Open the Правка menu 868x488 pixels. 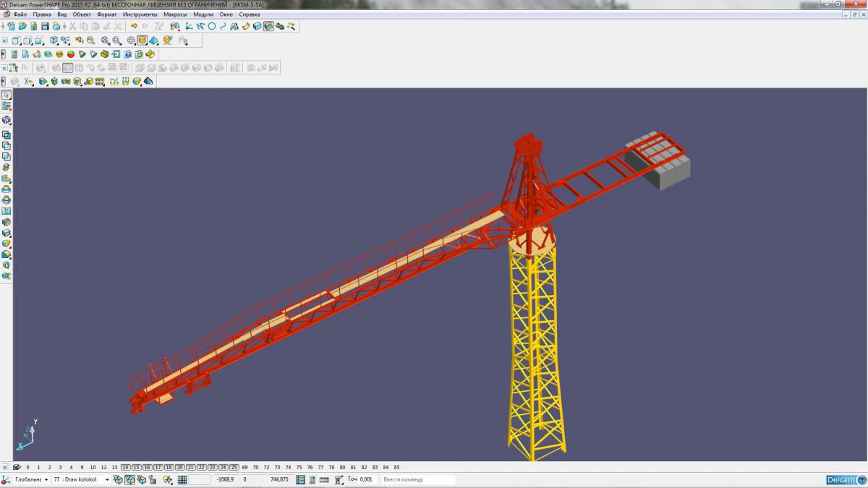tap(42, 14)
